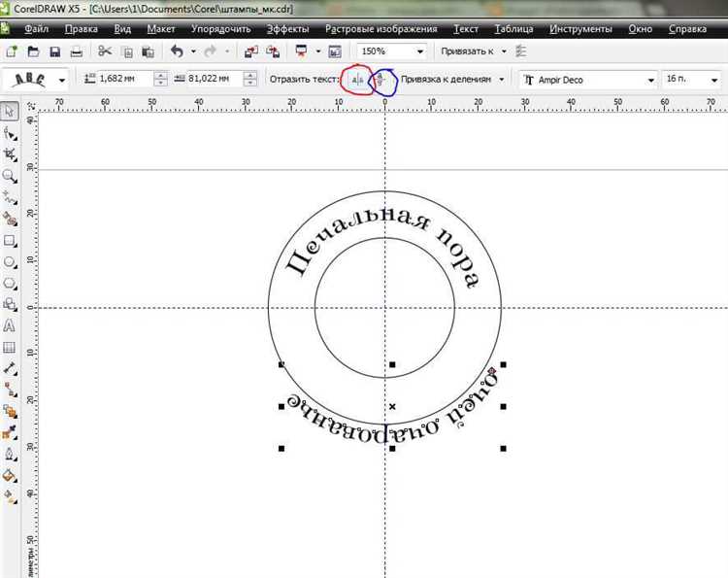Select the Shape tool
The width and height of the screenshot is (728, 578).
10,133
